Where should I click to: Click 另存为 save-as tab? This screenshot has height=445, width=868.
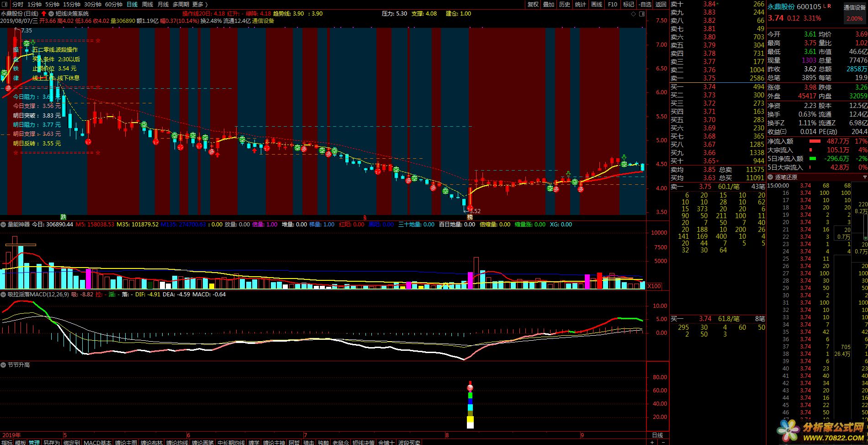tap(51, 442)
